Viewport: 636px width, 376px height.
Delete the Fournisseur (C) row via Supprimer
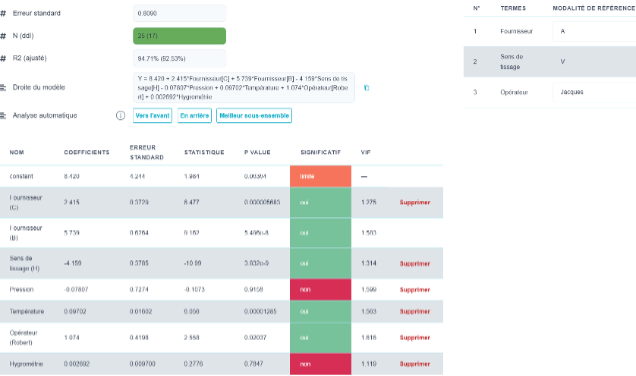point(415,202)
